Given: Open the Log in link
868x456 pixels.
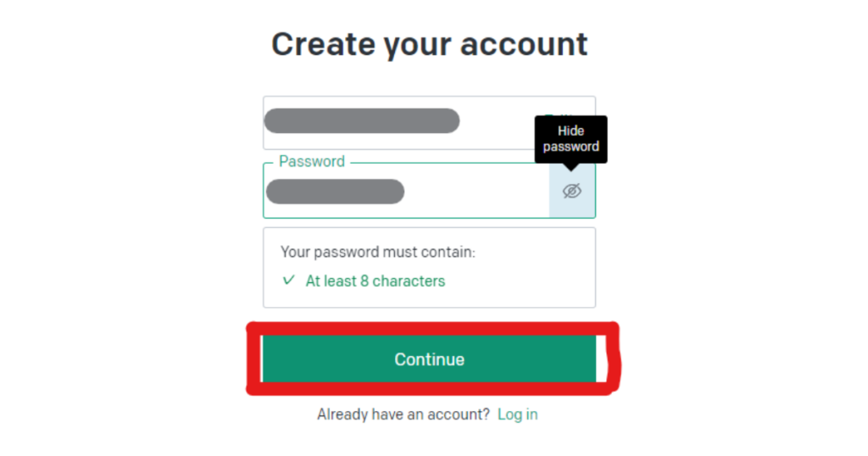Looking at the screenshot, I should coord(517,414).
